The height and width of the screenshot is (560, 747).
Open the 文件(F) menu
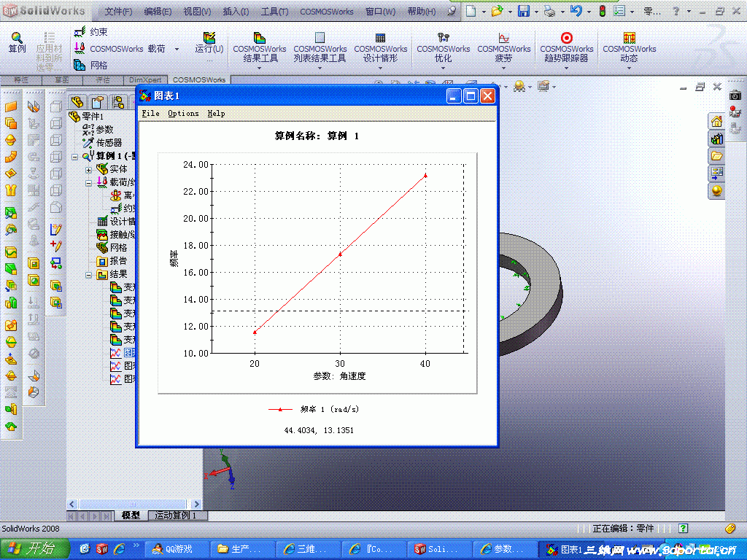click(x=118, y=12)
